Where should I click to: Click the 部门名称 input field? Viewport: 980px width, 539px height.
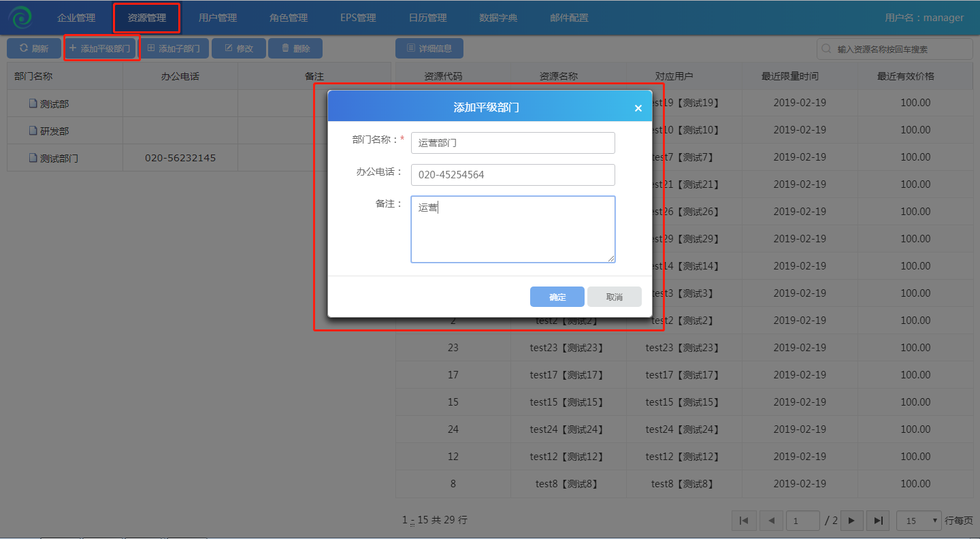click(x=512, y=143)
